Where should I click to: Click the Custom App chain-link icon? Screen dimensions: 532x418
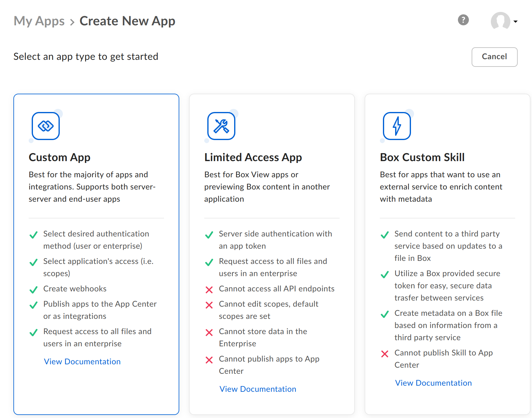pos(45,126)
